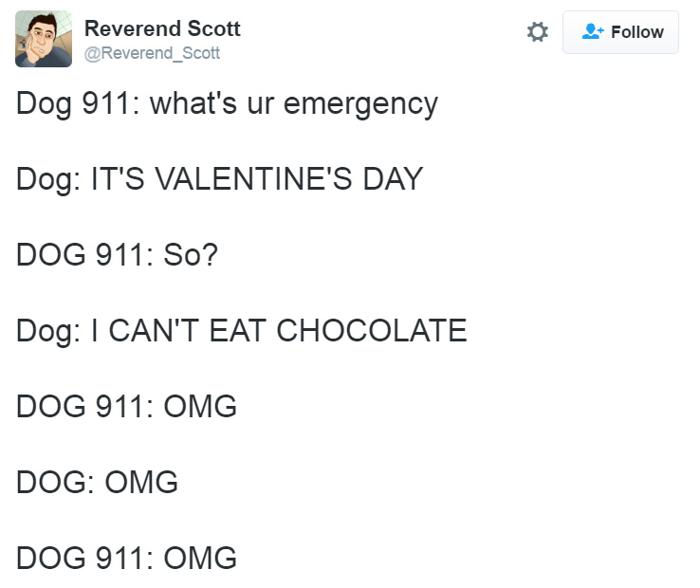Click the Reverend Scott display name

tap(162, 28)
